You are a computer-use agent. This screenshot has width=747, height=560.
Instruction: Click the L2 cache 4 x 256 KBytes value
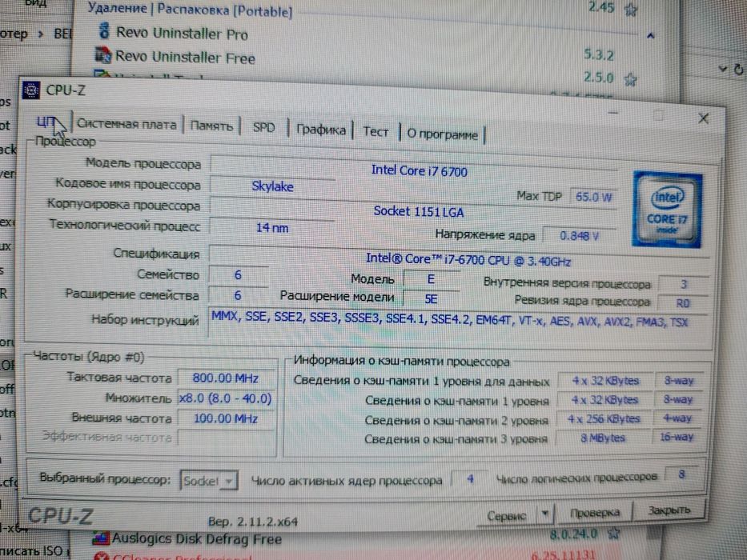tap(604, 419)
